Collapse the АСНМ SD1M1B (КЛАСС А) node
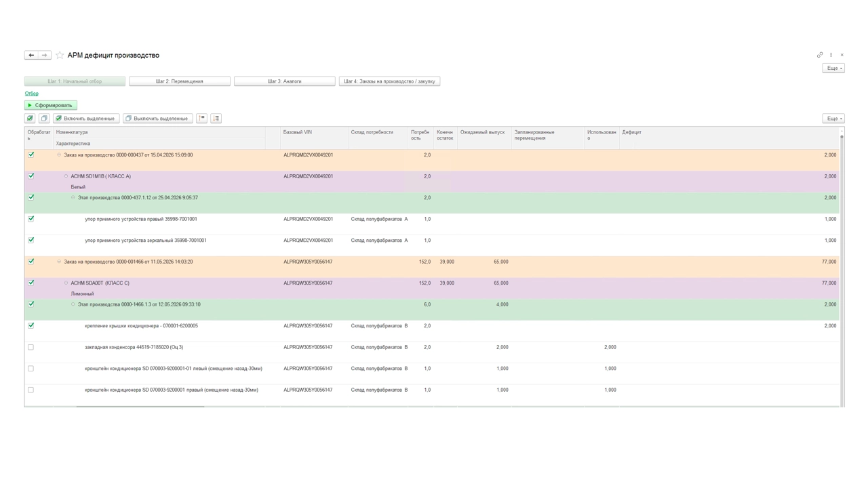The width and height of the screenshot is (868, 488). click(66, 176)
